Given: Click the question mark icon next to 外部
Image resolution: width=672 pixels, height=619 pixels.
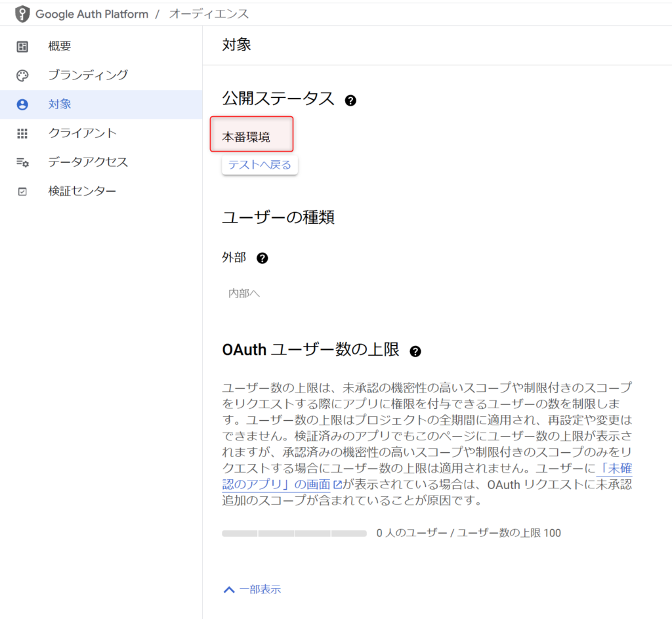Looking at the screenshot, I should point(262,258).
